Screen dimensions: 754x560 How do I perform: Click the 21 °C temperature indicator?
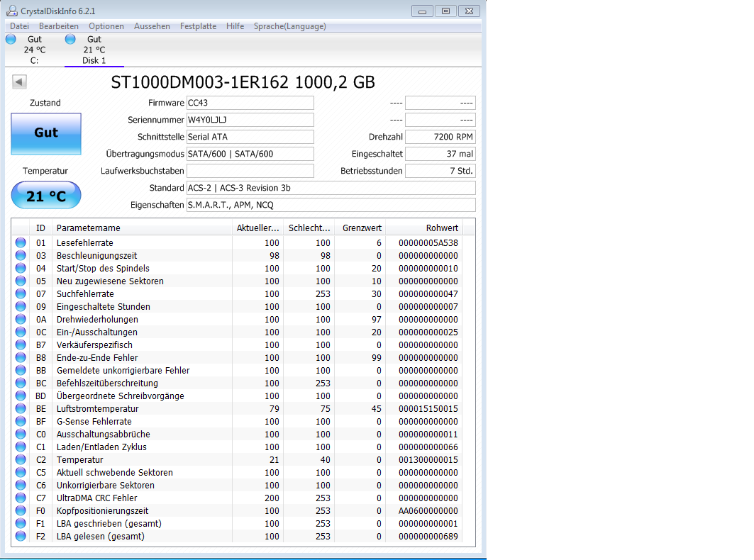point(46,195)
